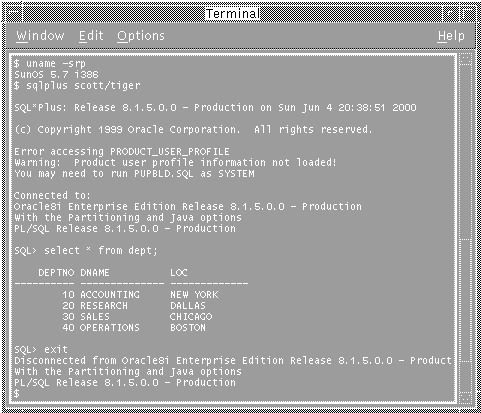Viewport: 481px width, 413px height.
Task: Click the DEPTNO column header
Action: pyautogui.click(x=56, y=273)
